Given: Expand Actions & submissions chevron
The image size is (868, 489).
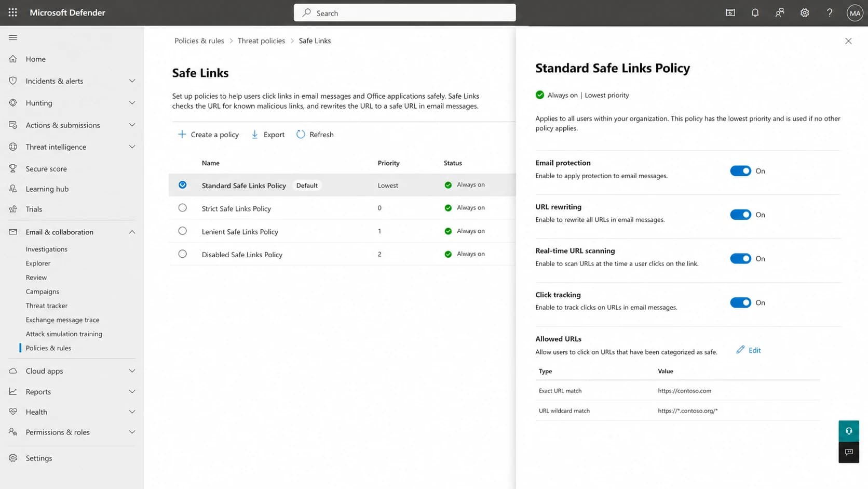Looking at the screenshot, I should (132, 125).
